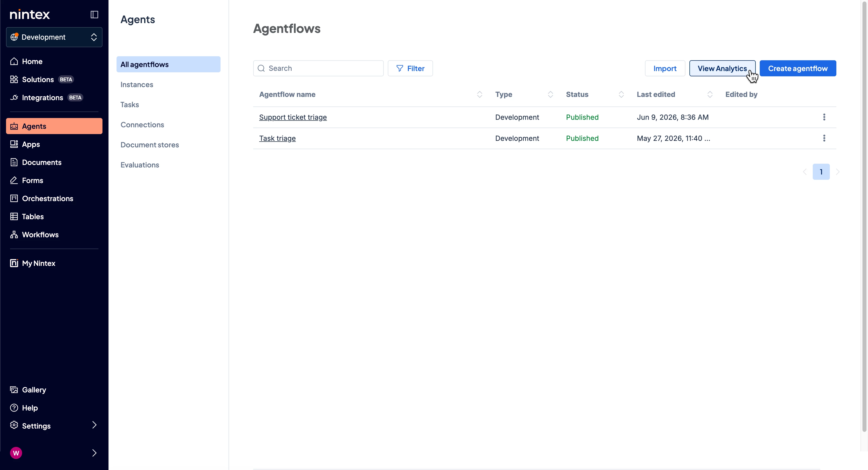Sort by Agentflow name column
Image resolution: width=868 pixels, height=470 pixels.
point(479,95)
